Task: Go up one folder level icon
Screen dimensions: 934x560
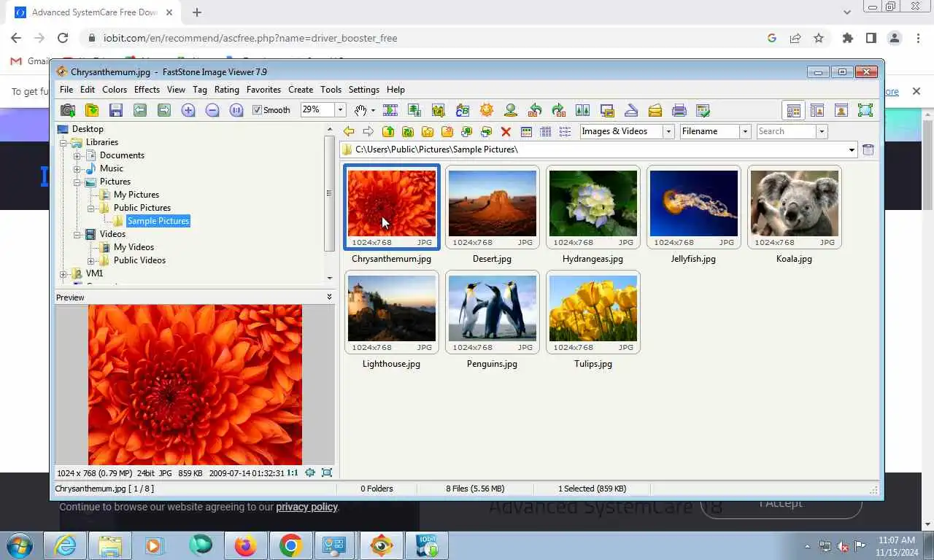Action: [388, 131]
